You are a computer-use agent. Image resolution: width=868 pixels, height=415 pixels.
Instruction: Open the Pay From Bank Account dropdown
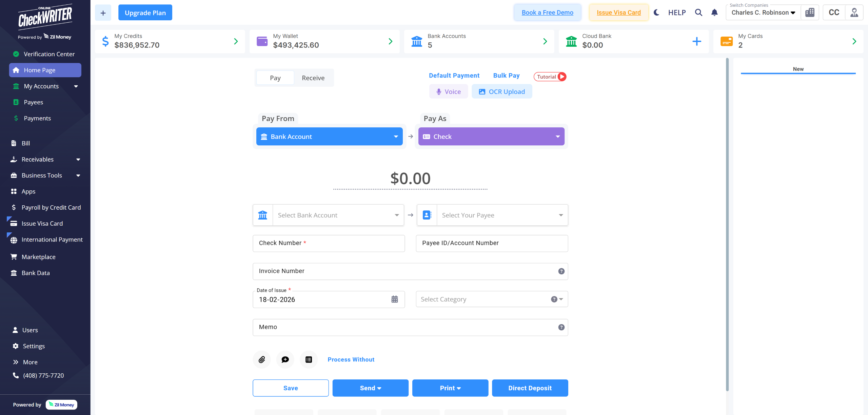(330, 137)
